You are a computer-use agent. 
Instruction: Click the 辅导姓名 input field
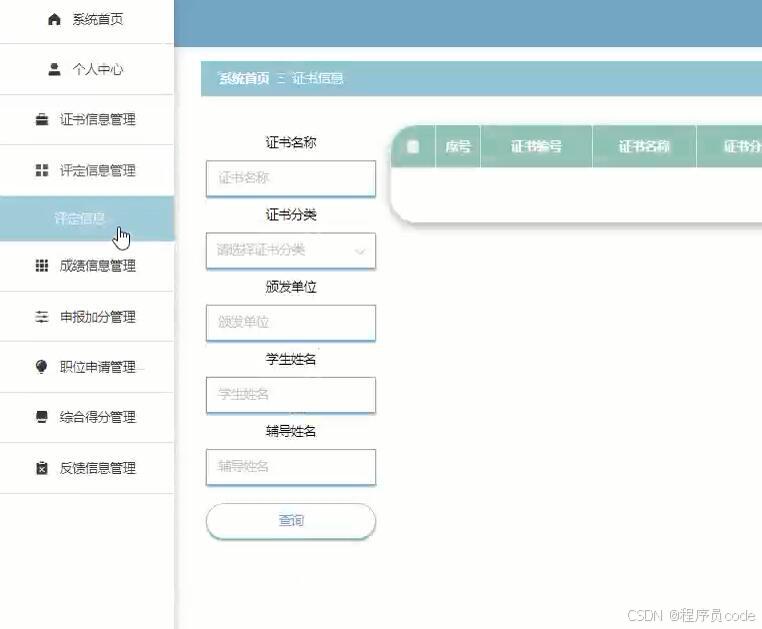(x=291, y=467)
